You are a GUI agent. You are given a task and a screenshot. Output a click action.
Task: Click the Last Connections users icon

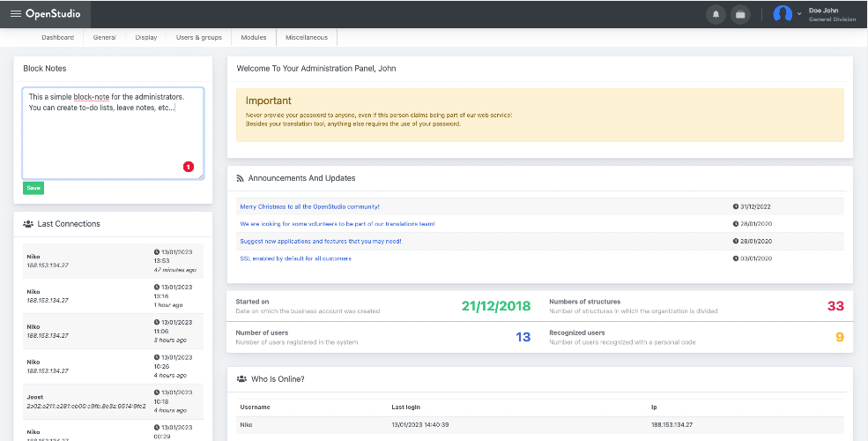point(28,224)
